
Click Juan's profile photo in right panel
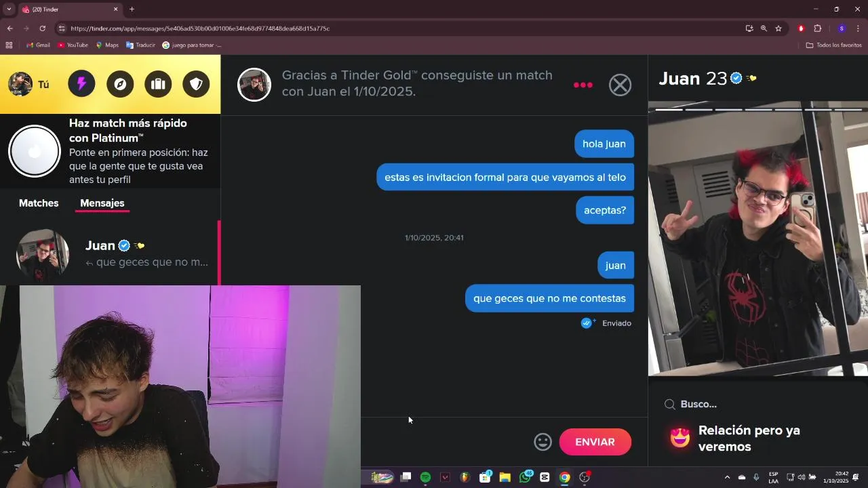click(758, 239)
